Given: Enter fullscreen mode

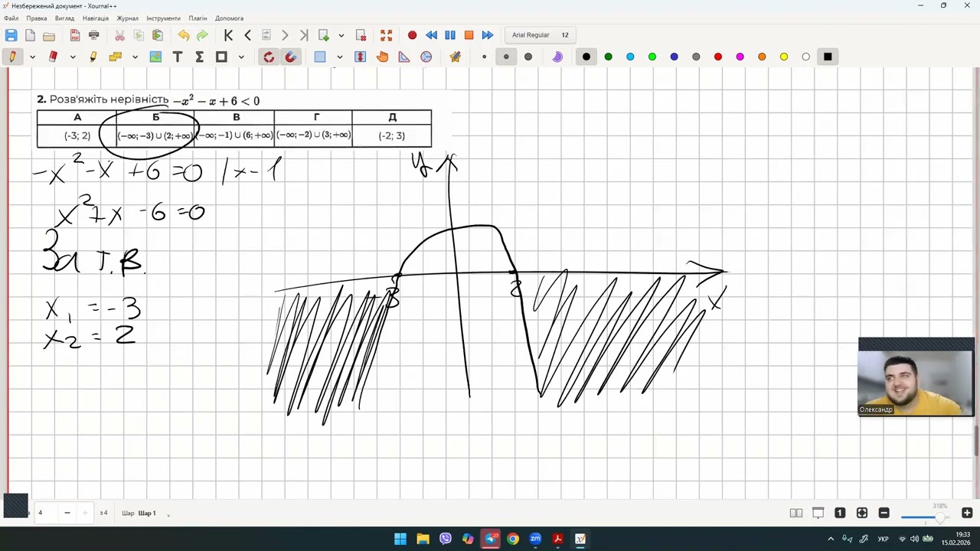Looking at the screenshot, I should pyautogui.click(x=387, y=35).
